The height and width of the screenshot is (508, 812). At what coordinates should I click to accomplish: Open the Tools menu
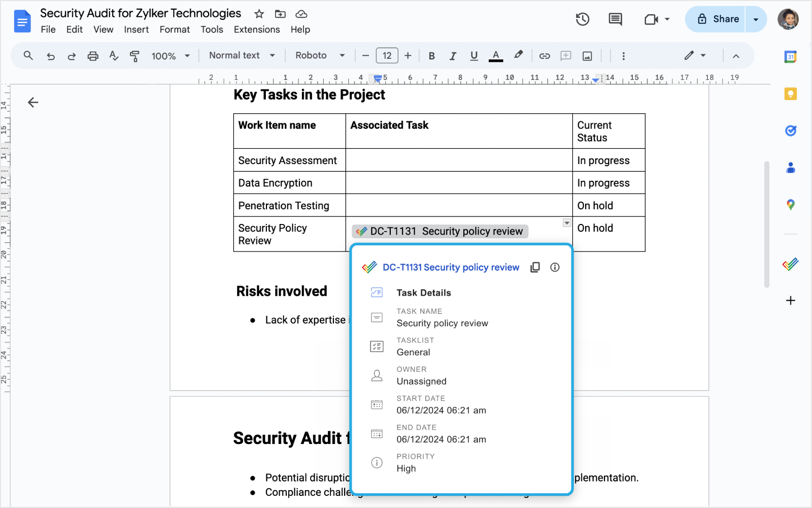coord(212,29)
